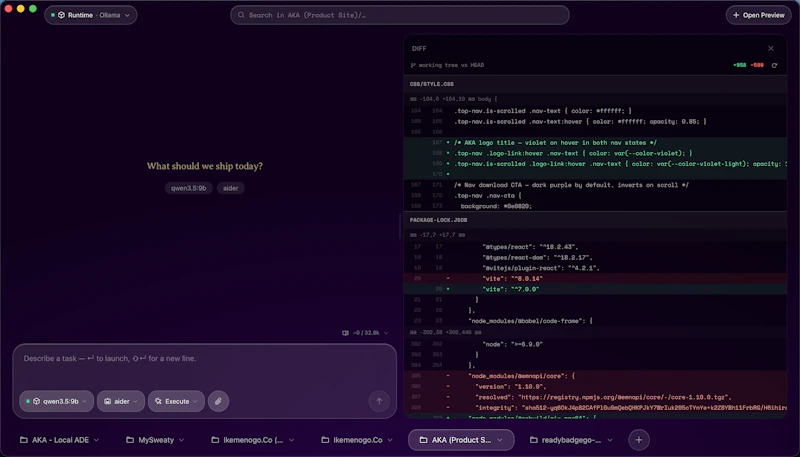Click the "node": ">=6.9.0" line
800x457 pixels.
pyautogui.click(x=595, y=344)
